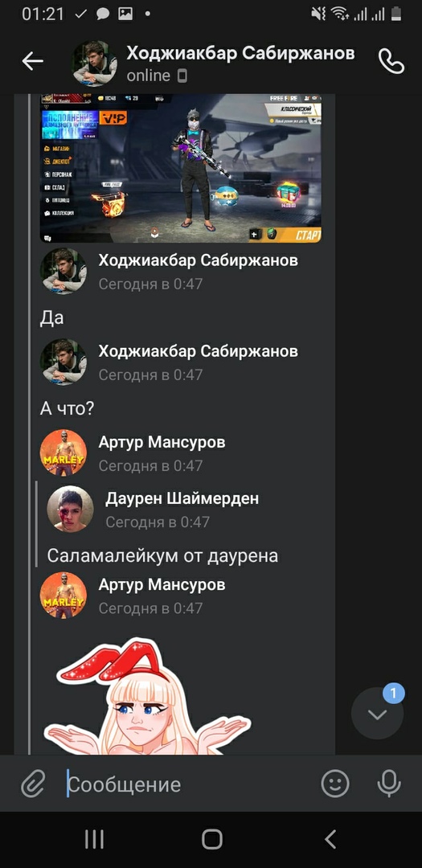Tap the back arrow icon
422x868 pixels.
pos(32,61)
